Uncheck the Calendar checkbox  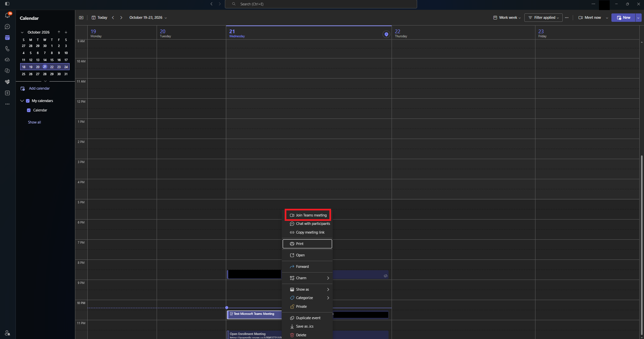(x=29, y=110)
